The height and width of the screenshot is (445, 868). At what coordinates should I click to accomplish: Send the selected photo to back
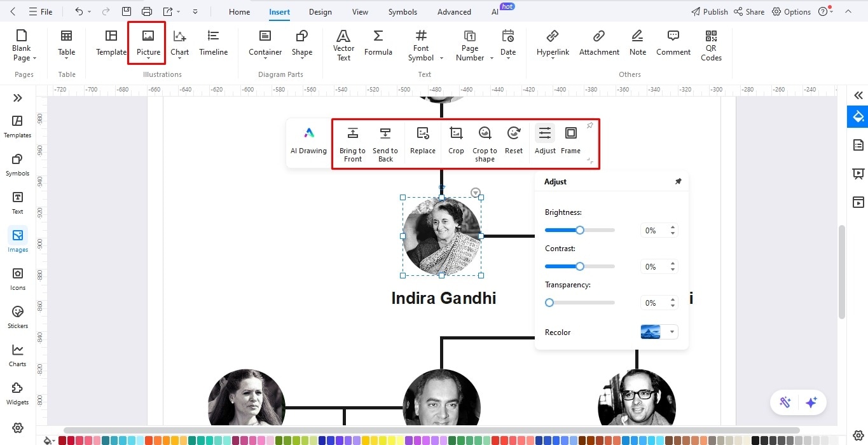point(385,142)
